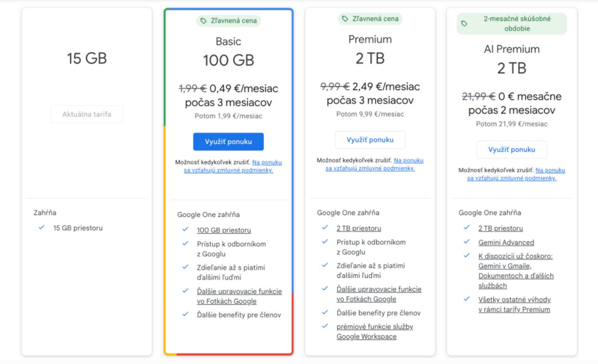
Task: Open Všetky ostatné výhody v rámci tarify Premium
Action: click(x=514, y=304)
